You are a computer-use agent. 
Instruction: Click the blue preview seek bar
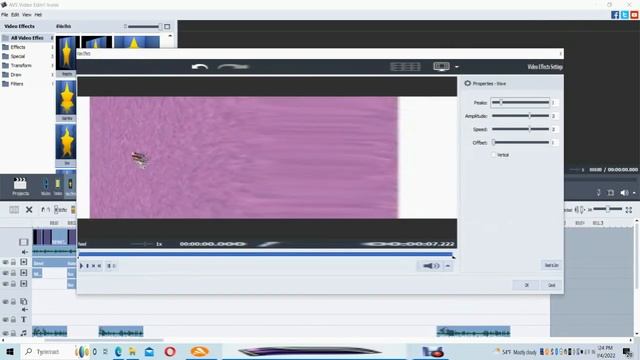click(265, 254)
